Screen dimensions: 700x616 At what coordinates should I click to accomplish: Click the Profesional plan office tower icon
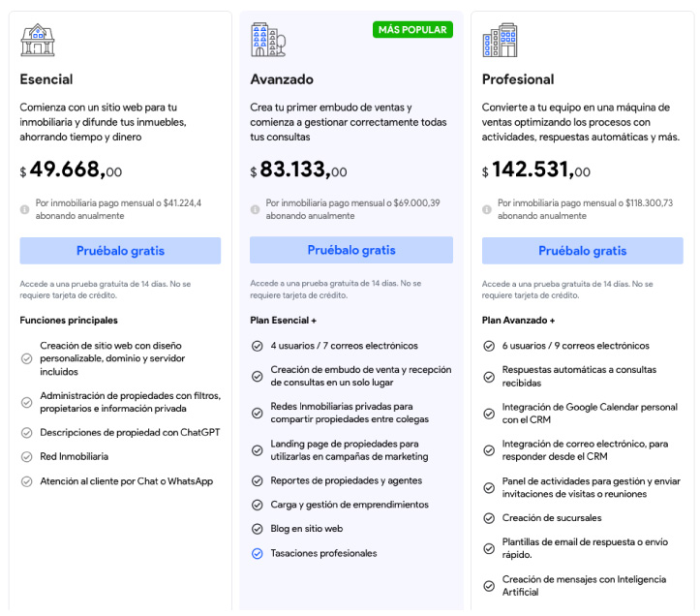tap(500, 41)
